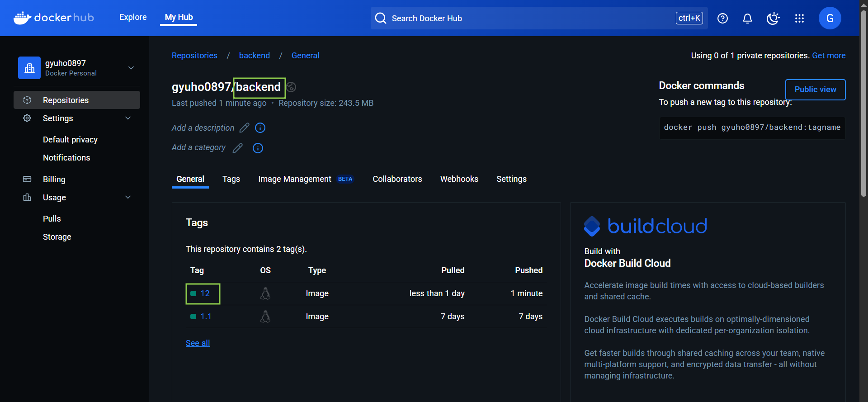Open tag 1.1 link

206,317
